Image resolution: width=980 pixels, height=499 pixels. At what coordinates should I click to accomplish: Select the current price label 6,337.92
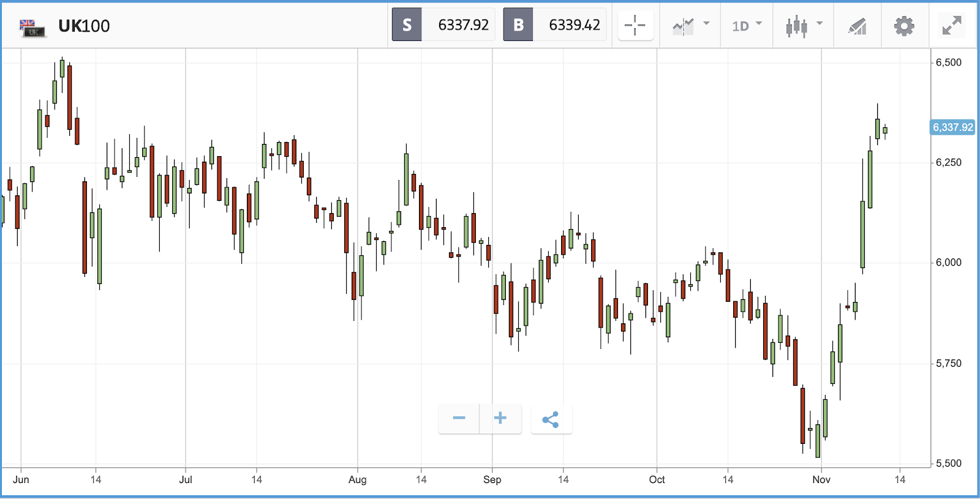point(952,127)
